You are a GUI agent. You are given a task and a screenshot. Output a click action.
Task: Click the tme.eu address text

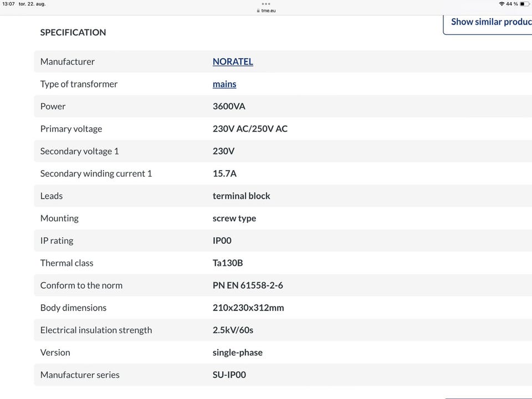(268, 11)
